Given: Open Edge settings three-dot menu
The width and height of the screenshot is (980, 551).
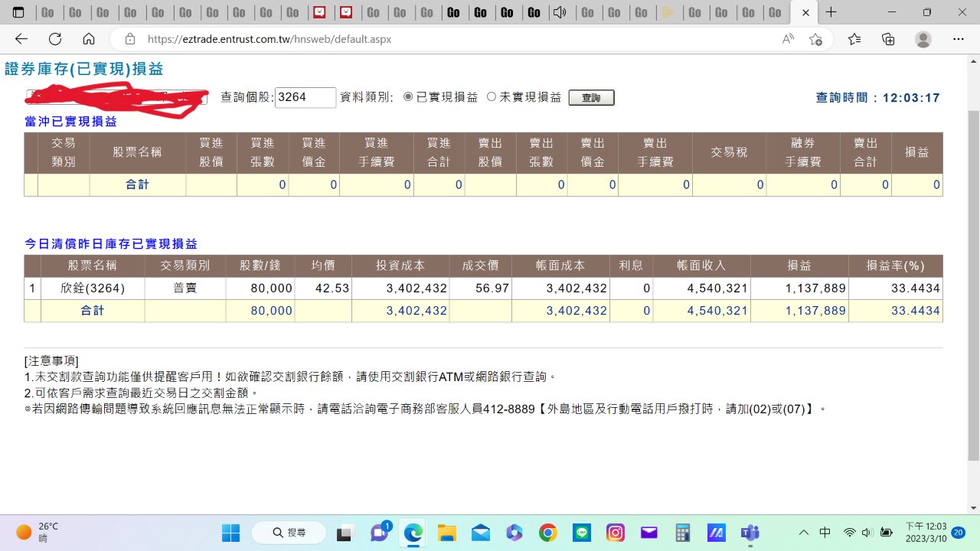Looking at the screenshot, I should [958, 39].
